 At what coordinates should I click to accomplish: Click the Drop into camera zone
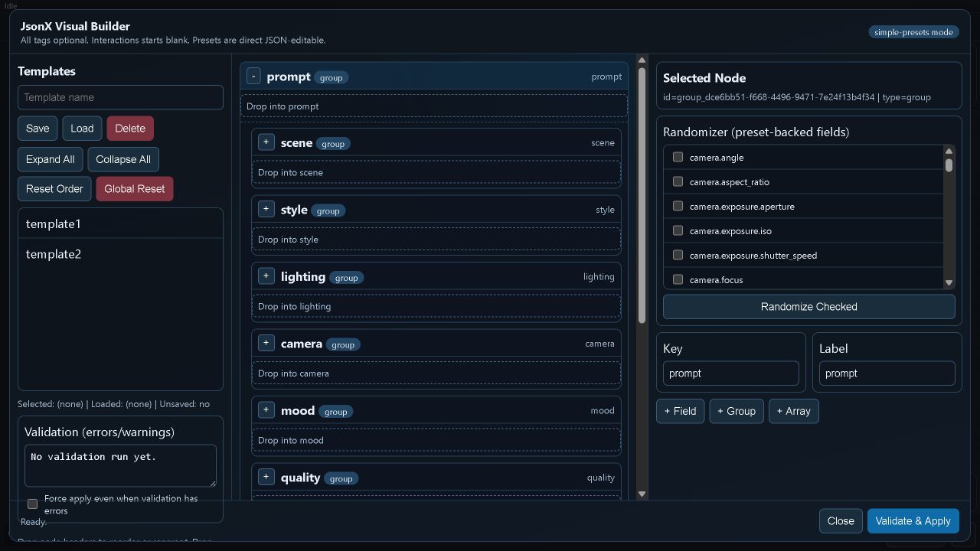point(436,373)
